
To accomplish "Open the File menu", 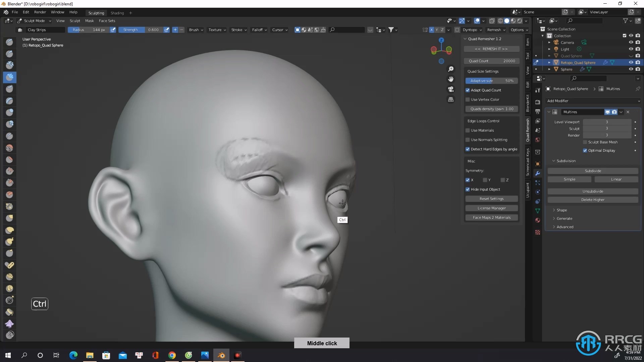I will point(15,12).
